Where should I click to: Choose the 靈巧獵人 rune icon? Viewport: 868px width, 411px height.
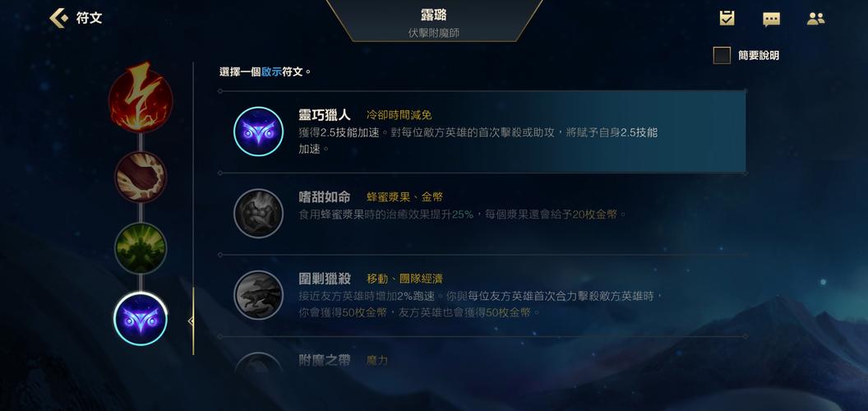pyautogui.click(x=259, y=132)
